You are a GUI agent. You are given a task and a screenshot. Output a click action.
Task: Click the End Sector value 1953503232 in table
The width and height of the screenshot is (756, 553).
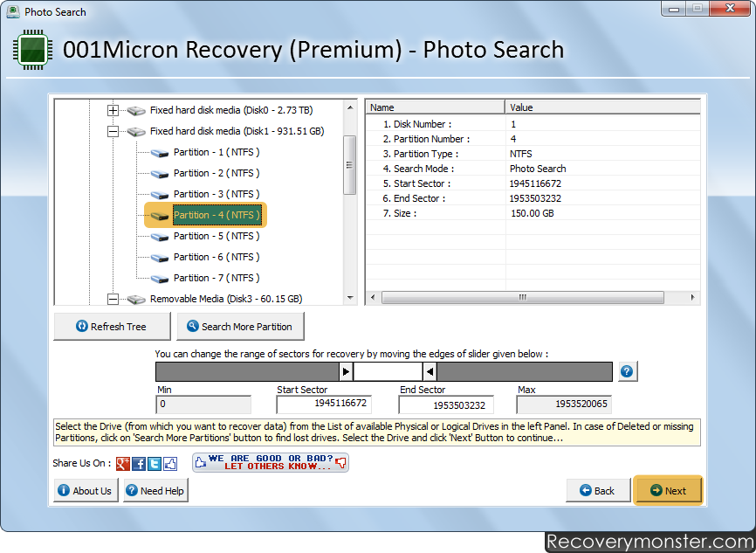[535, 198]
